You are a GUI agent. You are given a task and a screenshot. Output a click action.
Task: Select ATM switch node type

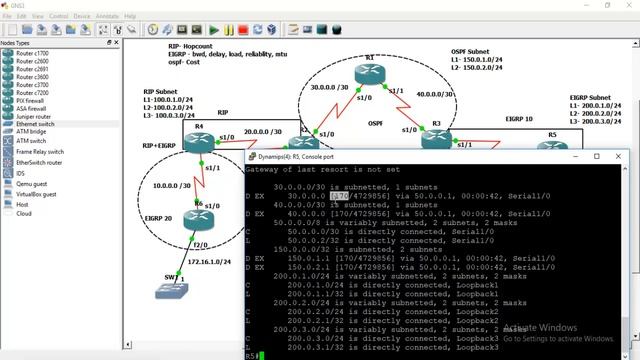coord(31,141)
